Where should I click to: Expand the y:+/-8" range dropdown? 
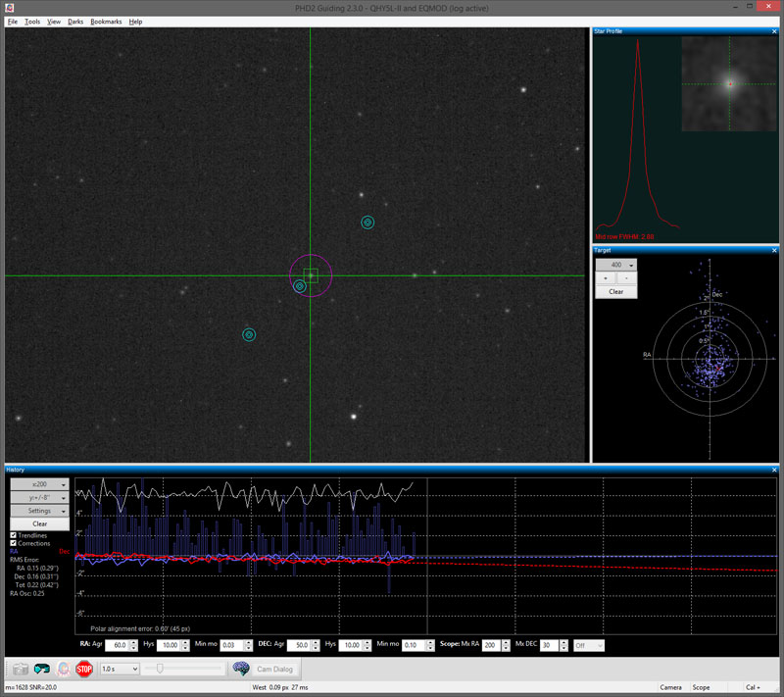point(39,497)
